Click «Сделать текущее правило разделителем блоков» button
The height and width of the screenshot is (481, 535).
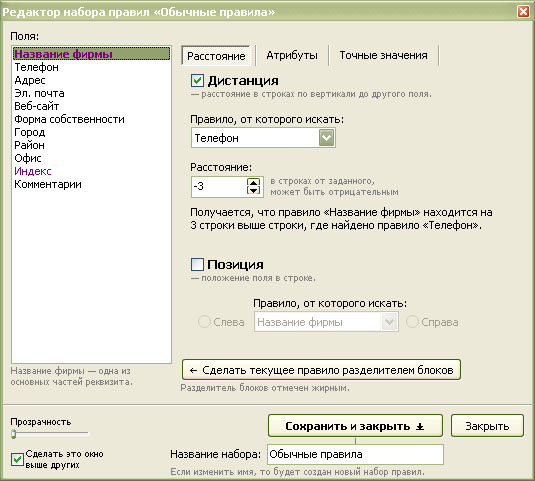tap(321, 370)
